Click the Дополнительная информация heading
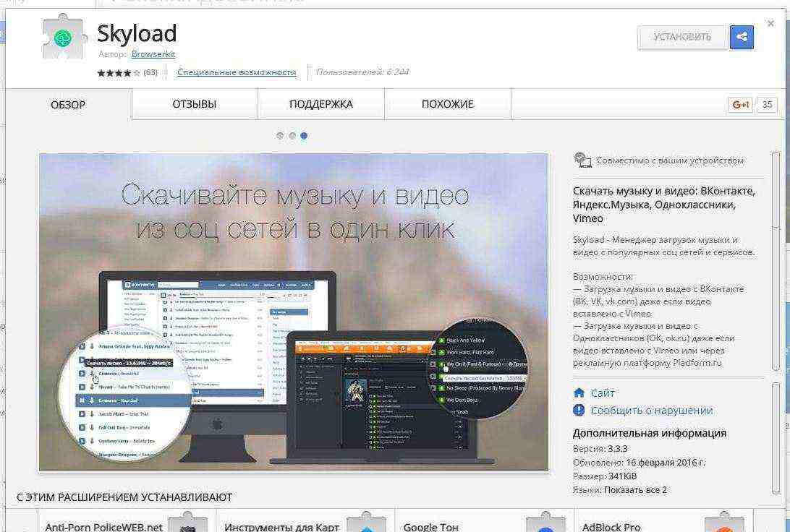The image size is (790, 532). (x=650, y=433)
